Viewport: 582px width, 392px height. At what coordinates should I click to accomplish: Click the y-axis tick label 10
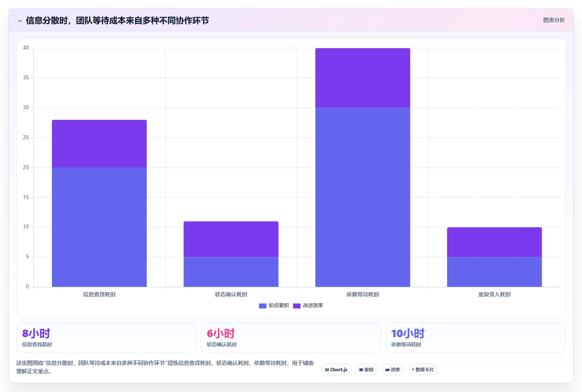(26, 227)
